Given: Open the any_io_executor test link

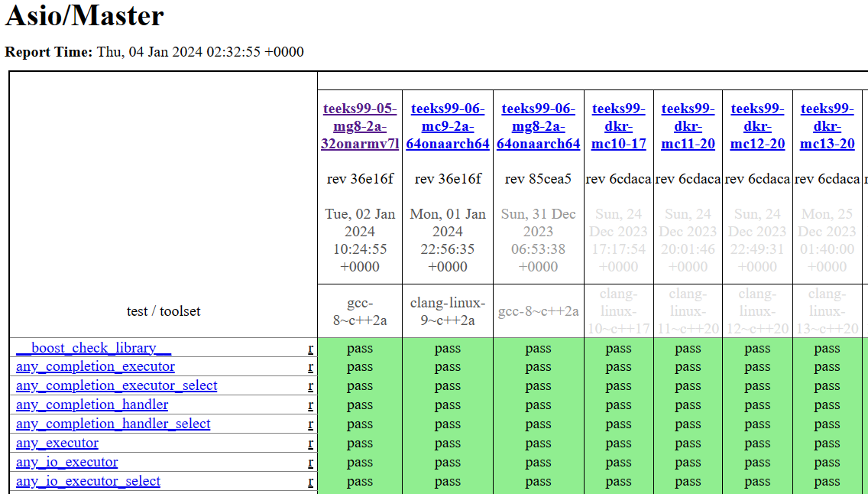Looking at the screenshot, I should click(67, 462).
